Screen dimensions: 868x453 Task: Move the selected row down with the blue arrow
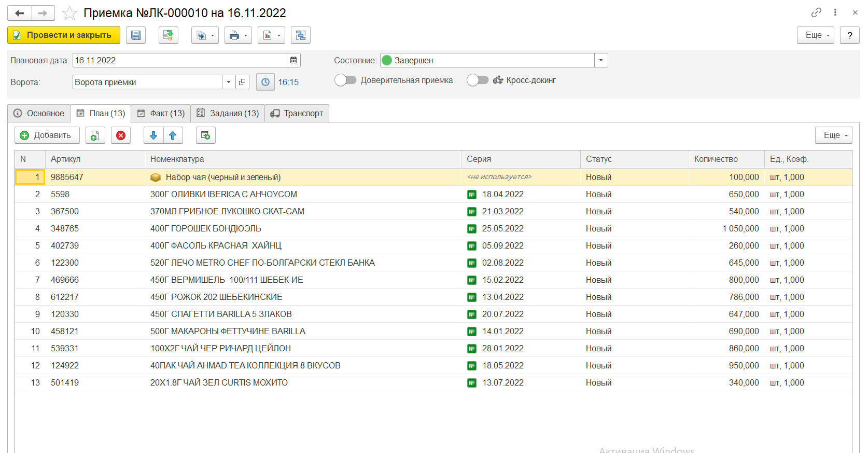click(153, 135)
